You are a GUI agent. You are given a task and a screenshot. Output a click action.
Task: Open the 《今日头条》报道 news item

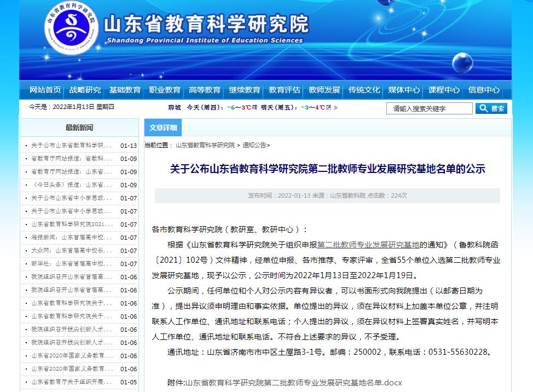71,185
